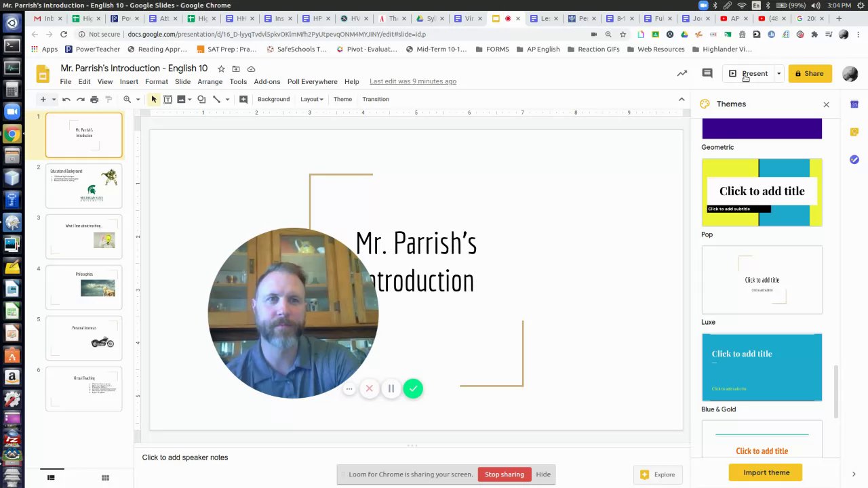Viewport: 868px width, 488px height.
Task: Add a comment with the toolbar icon
Action: pos(243,100)
